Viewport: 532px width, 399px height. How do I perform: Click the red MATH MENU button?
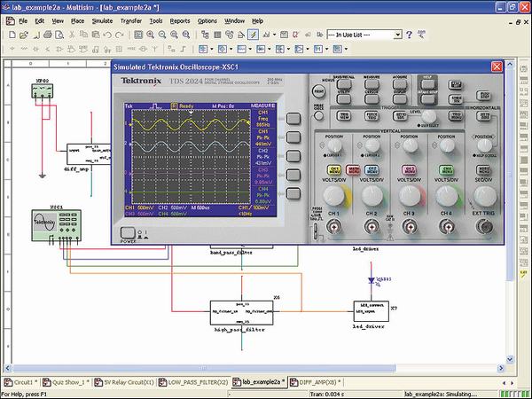tap(352, 168)
